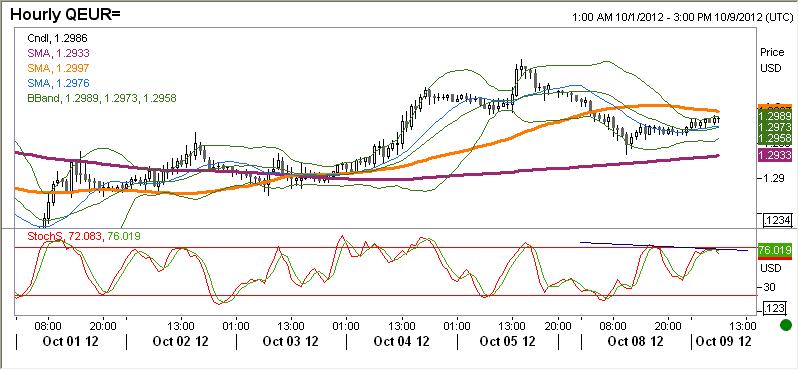This screenshot has width=799, height=370.
Task: Select the BBand, 1.2989, 1.2973, 1.2958 legend entry
Action: click(103, 98)
